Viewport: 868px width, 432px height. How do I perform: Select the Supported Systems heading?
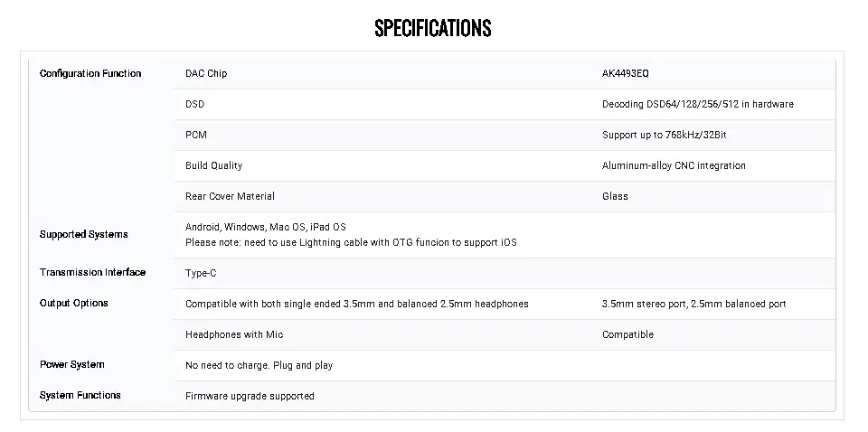click(83, 235)
